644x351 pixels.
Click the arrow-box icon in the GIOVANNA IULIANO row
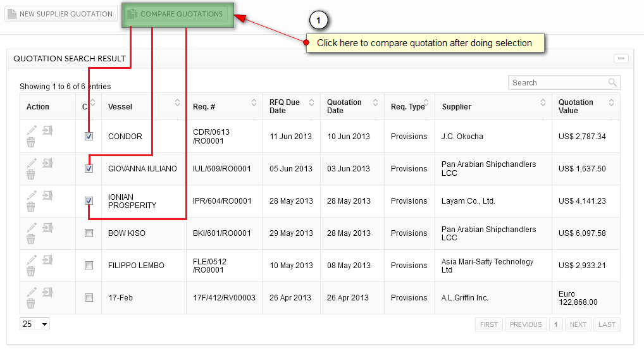(x=47, y=163)
